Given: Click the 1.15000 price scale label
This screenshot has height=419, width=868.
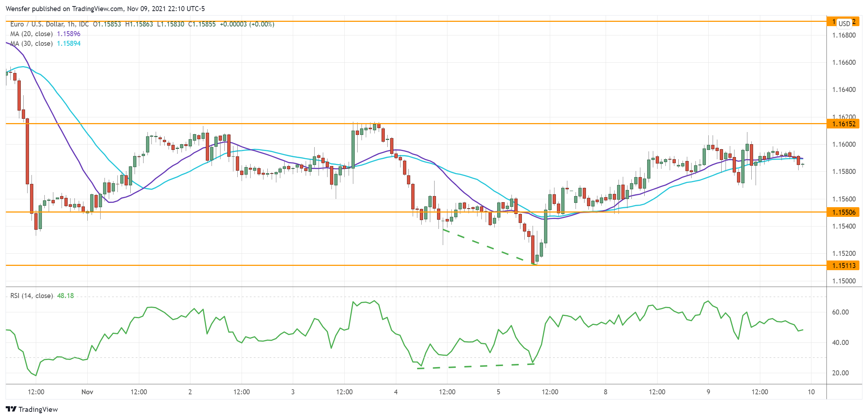Looking at the screenshot, I should pyautogui.click(x=844, y=281).
